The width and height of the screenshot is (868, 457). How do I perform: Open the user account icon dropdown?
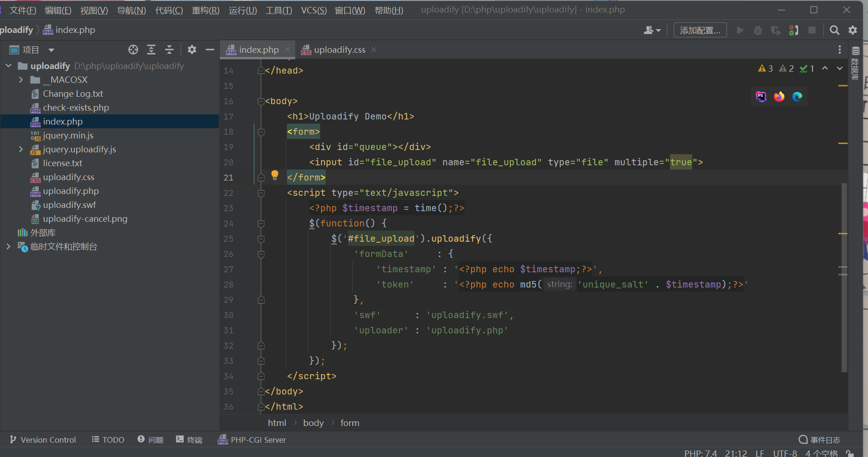(x=652, y=30)
